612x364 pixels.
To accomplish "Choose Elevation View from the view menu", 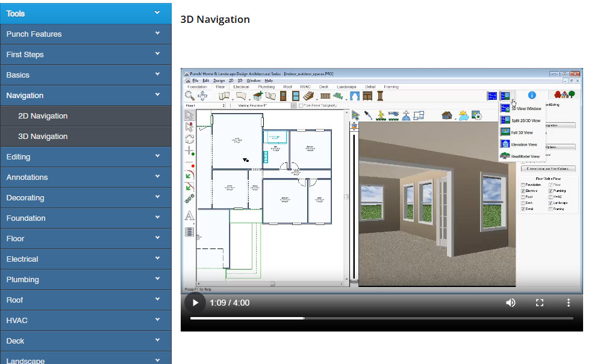I will (523, 144).
